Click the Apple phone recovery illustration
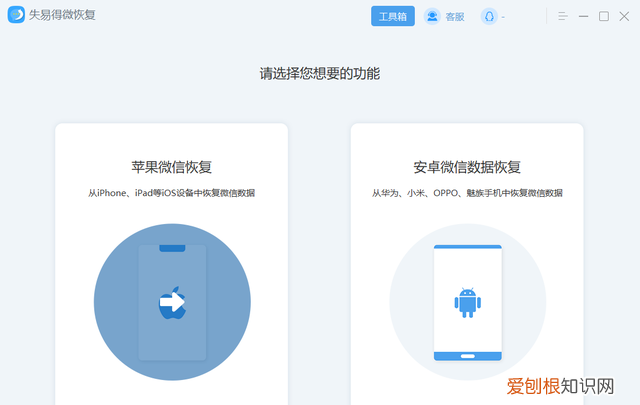Image resolution: width=640 pixels, height=405 pixels. click(x=172, y=302)
